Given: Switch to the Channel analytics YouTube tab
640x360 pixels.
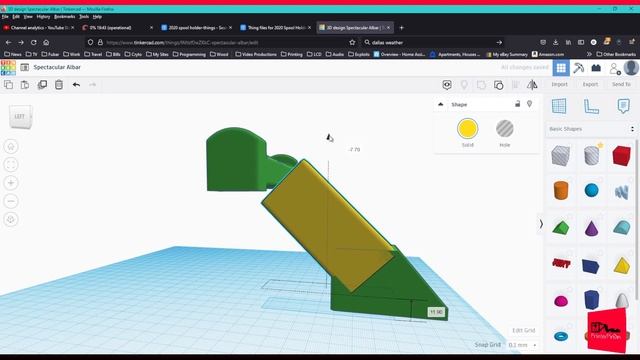Looking at the screenshot, I should click(39, 27).
